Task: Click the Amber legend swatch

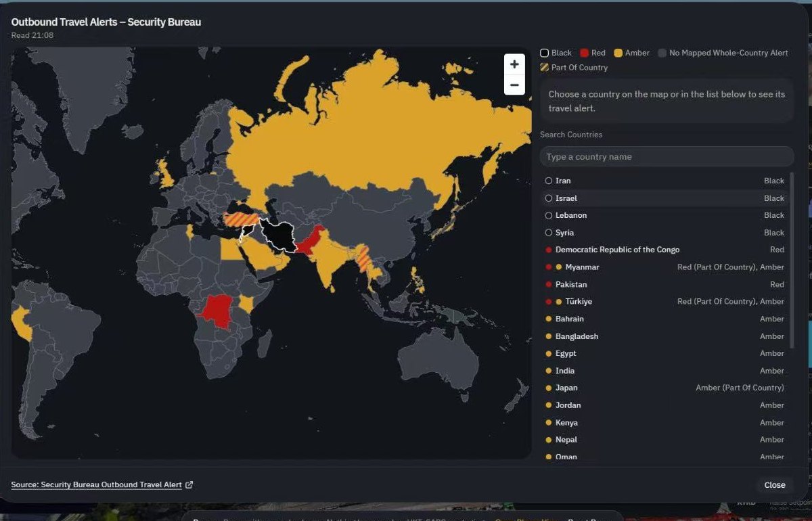Action: click(618, 53)
